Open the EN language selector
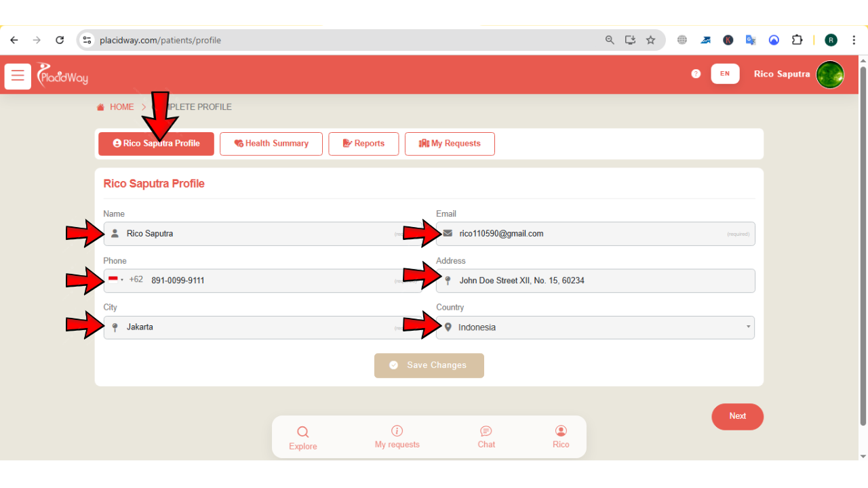 click(725, 74)
